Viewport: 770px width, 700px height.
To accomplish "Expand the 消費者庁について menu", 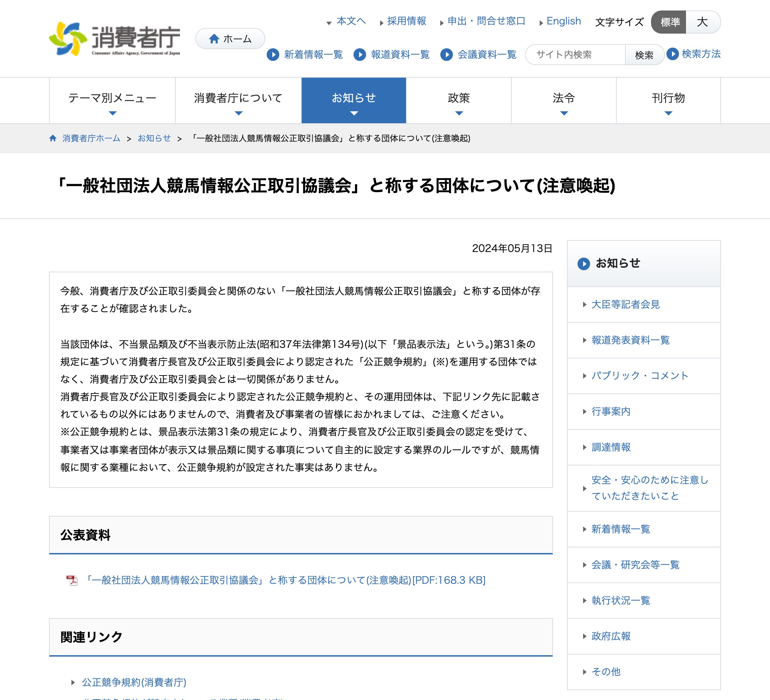I will coord(238,100).
